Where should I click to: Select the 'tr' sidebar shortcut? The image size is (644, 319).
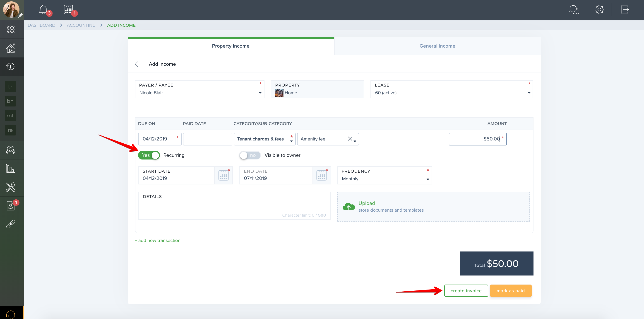click(x=10, y=87)
